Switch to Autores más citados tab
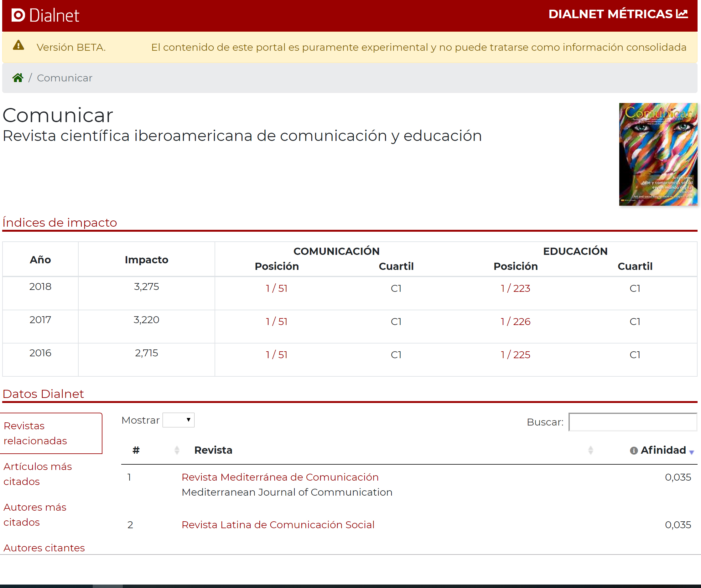This screenshot has height=588, width=701. (35, 514)
